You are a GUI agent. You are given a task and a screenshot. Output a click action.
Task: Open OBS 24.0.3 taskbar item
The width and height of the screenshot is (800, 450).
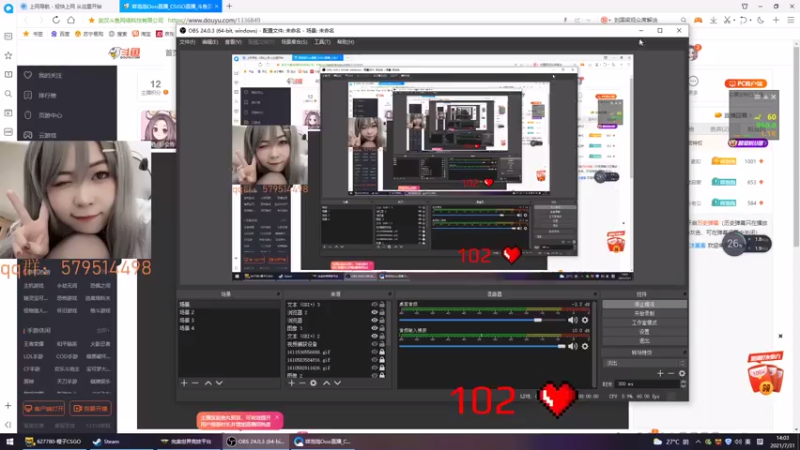[255, 441]
